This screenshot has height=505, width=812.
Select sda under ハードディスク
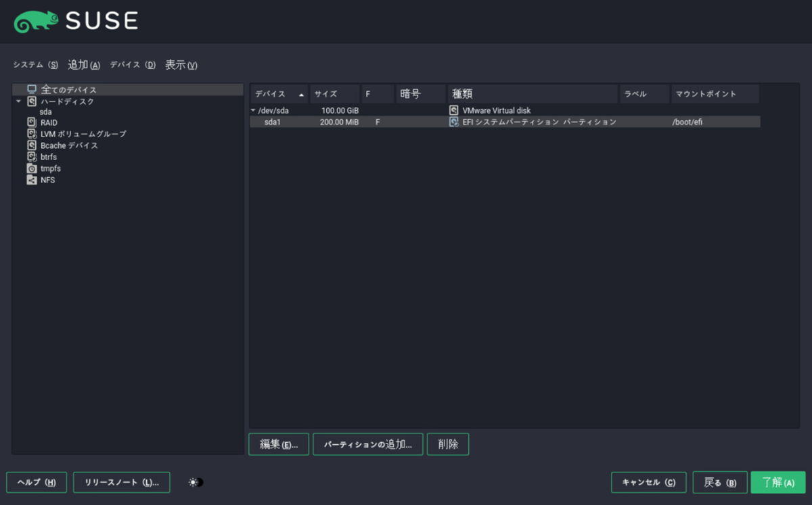[x=45, y=111]
